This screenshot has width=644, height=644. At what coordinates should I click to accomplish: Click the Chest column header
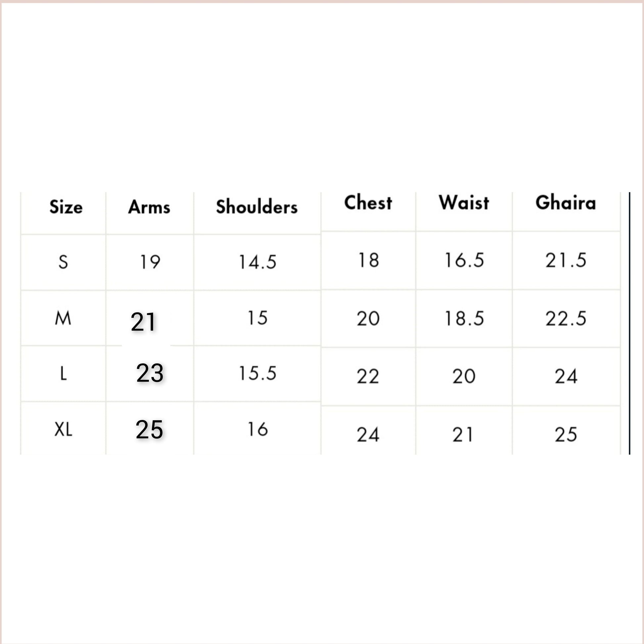pyautogui.click(x=368, y=203)
